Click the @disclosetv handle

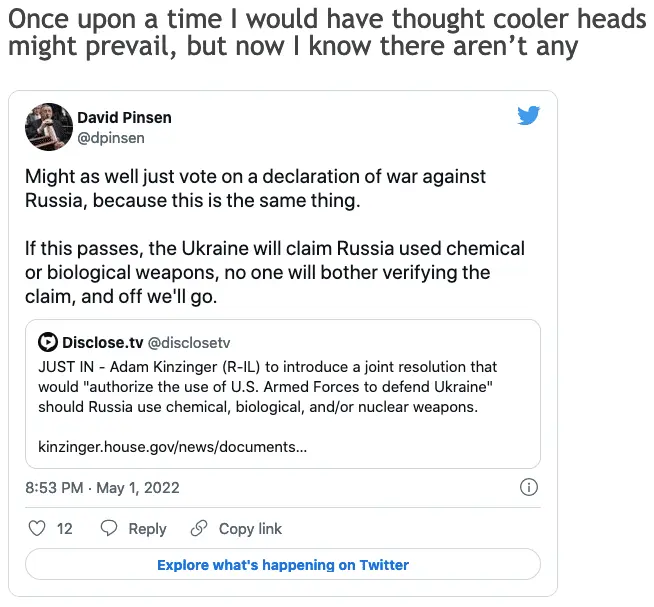(x=189, y=343)
